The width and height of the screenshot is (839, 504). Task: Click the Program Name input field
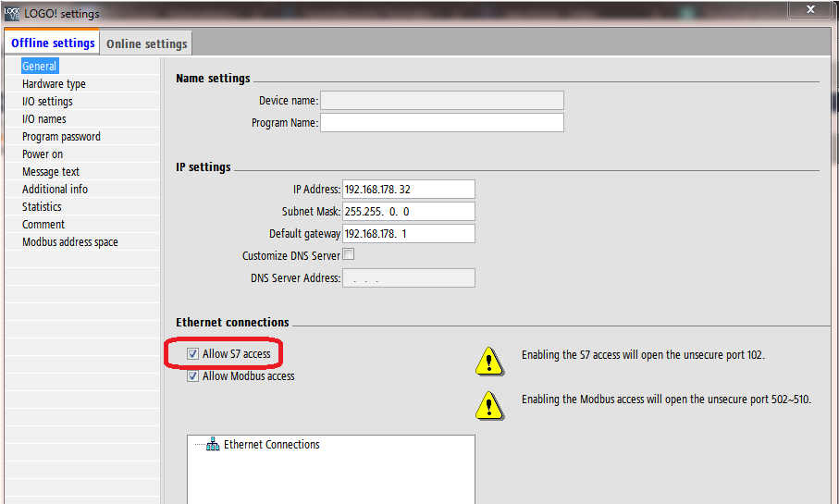click(441, 122)
